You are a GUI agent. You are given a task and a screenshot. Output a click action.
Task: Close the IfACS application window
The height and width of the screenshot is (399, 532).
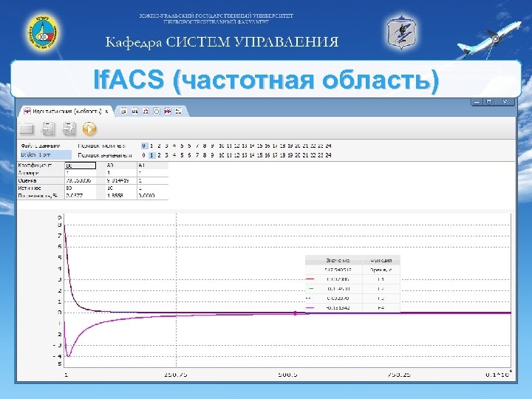point(505,102)
